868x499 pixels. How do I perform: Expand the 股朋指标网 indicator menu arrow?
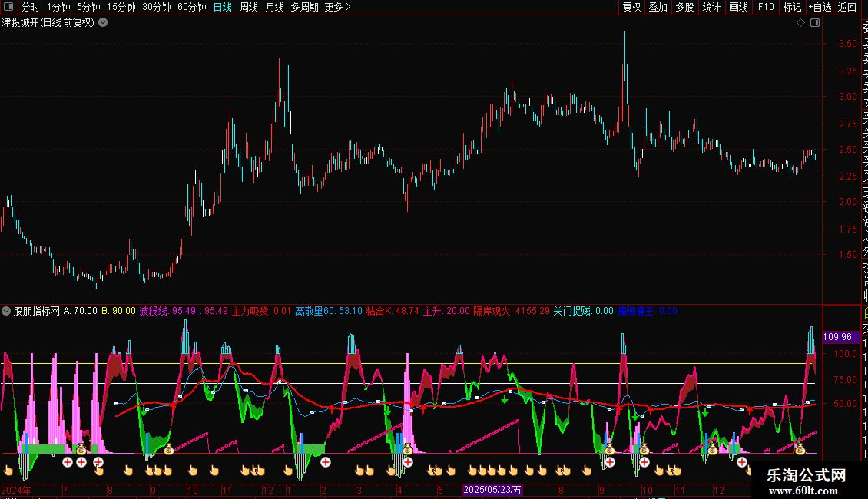click(x=7, y=311)
